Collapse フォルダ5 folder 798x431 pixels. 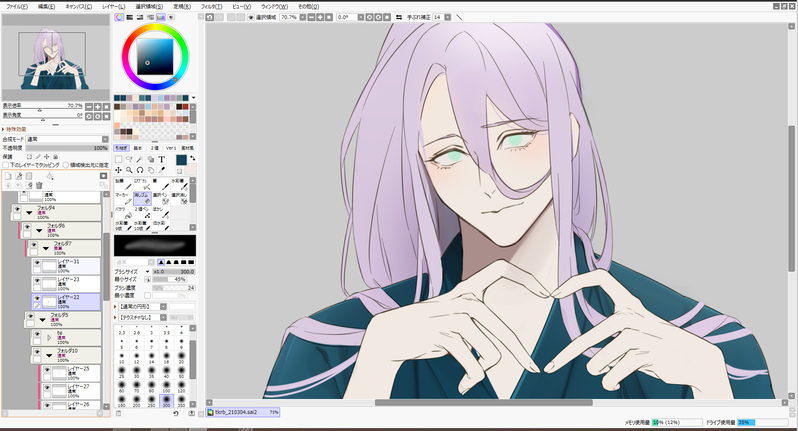click(43, 320)
